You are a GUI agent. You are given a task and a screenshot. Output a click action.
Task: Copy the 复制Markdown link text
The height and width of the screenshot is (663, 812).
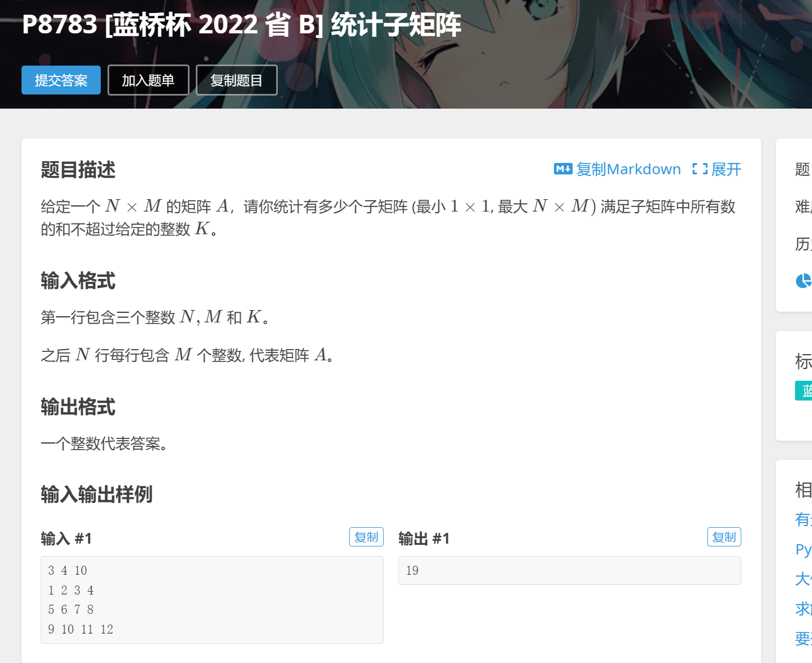tap(629, 169)
